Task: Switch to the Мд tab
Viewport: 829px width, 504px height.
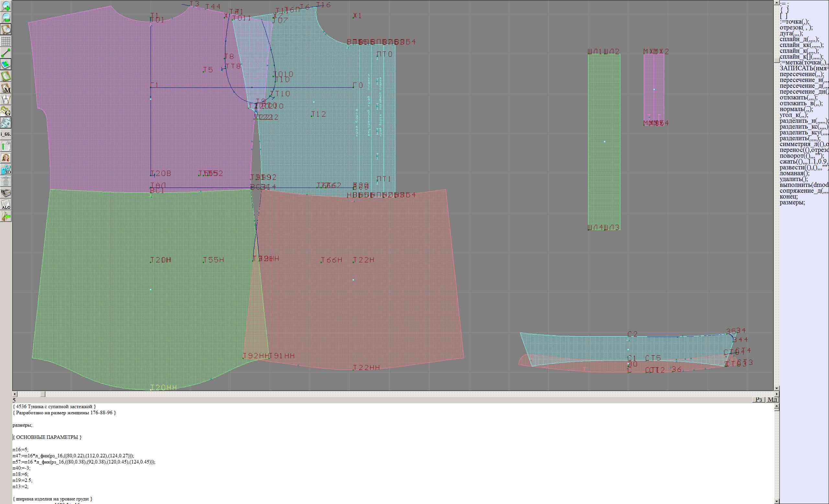Action: pos(772,399)
